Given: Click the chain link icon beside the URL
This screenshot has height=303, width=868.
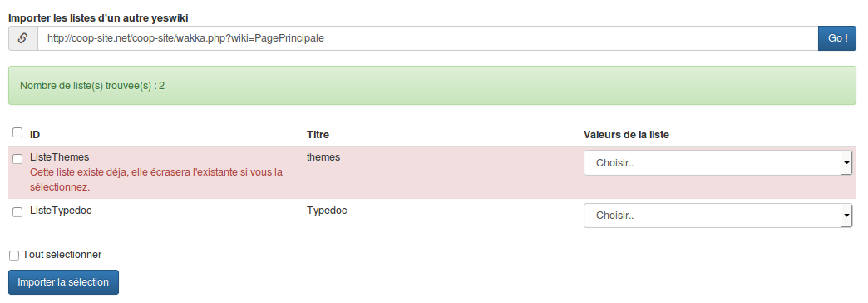Looking at the screenshot, I should point(22,38).
